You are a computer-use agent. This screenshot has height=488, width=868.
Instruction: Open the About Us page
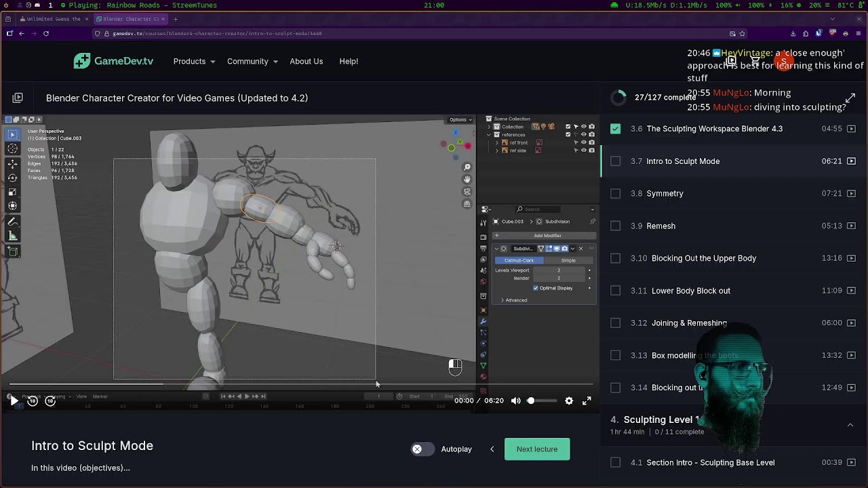pos(306,61)
